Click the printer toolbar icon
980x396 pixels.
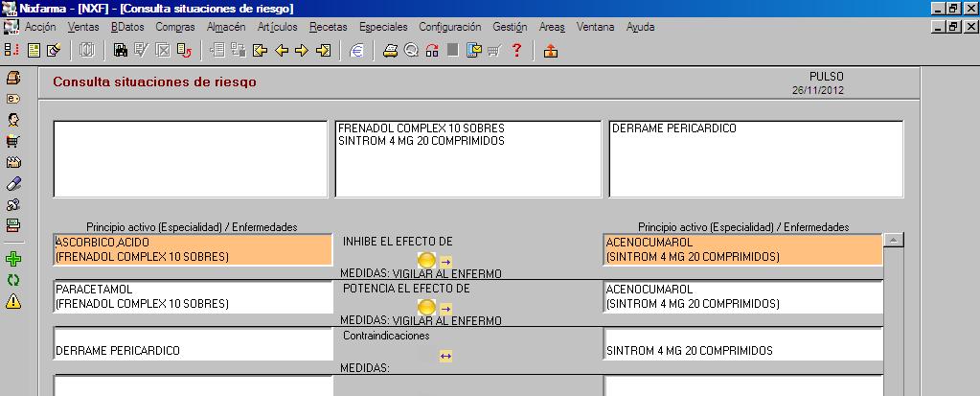(x=391, y=50)
